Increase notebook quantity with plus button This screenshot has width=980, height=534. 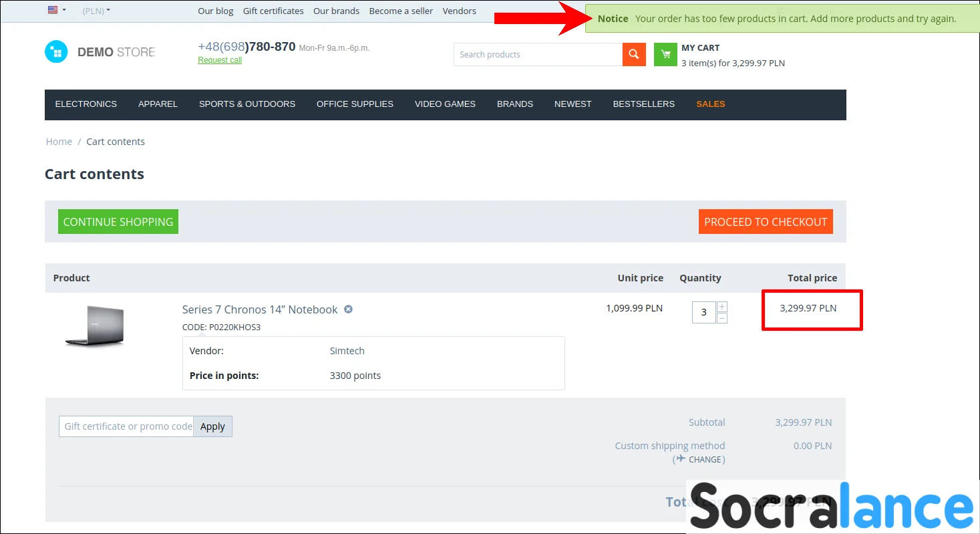722,307
